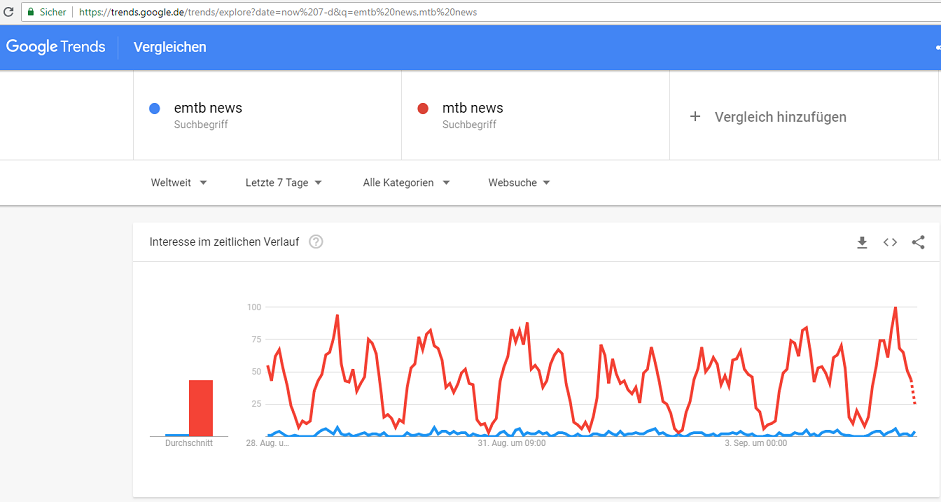Open the Alle Kategorien dropdown

tap(406, 183)
